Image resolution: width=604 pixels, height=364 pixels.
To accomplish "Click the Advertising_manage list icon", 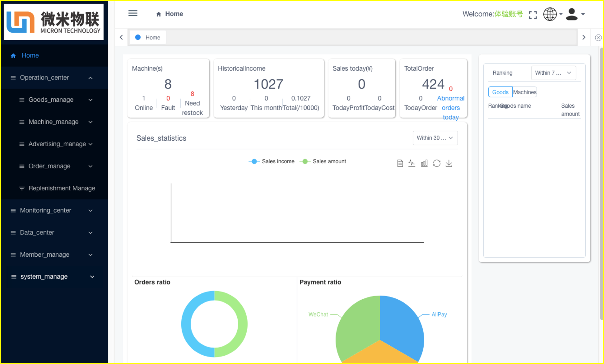I will point(22,144).
